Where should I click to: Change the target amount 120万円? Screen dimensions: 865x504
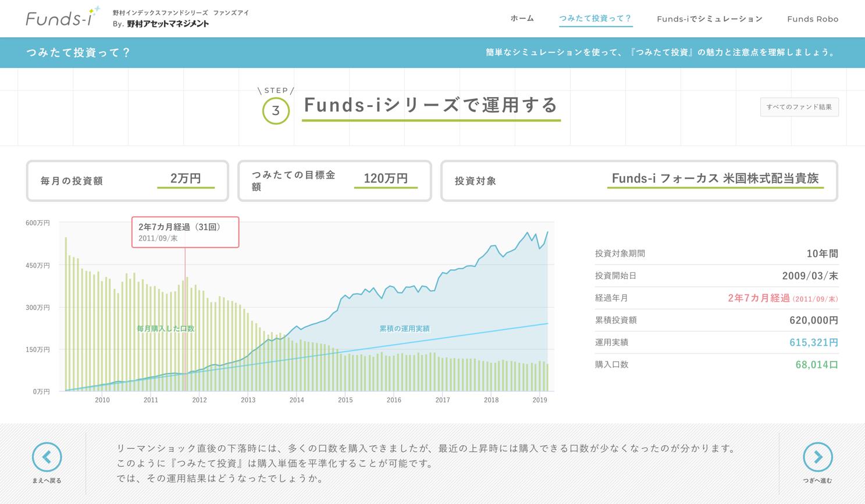click(x=386, y=179)
